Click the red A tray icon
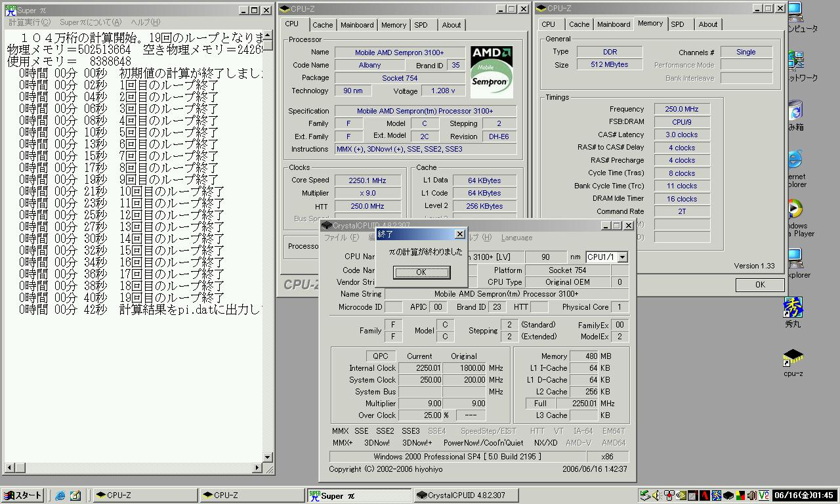The width and height of the screenshot is (840, 504). (x=705, y=495)
